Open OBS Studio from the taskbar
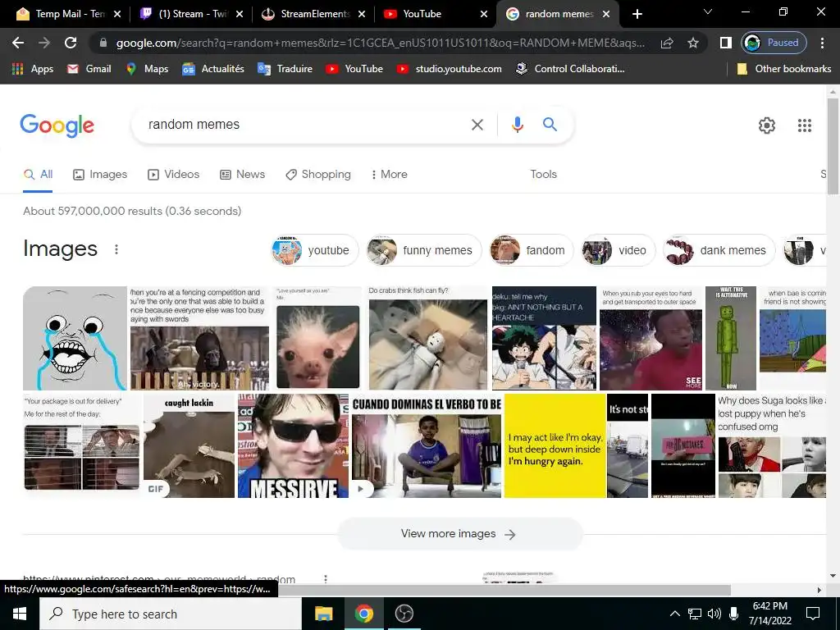Screen dimensions: 840x630 coord(404,614)
